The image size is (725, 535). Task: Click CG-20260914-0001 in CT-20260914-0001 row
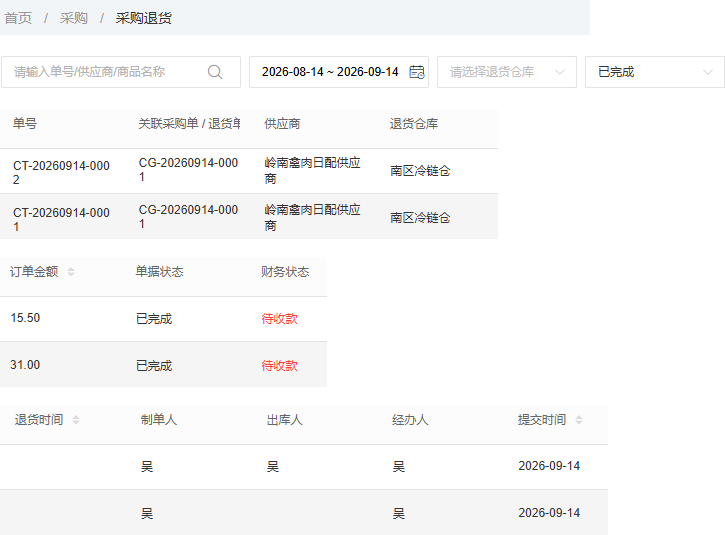[x=188, y=217]
